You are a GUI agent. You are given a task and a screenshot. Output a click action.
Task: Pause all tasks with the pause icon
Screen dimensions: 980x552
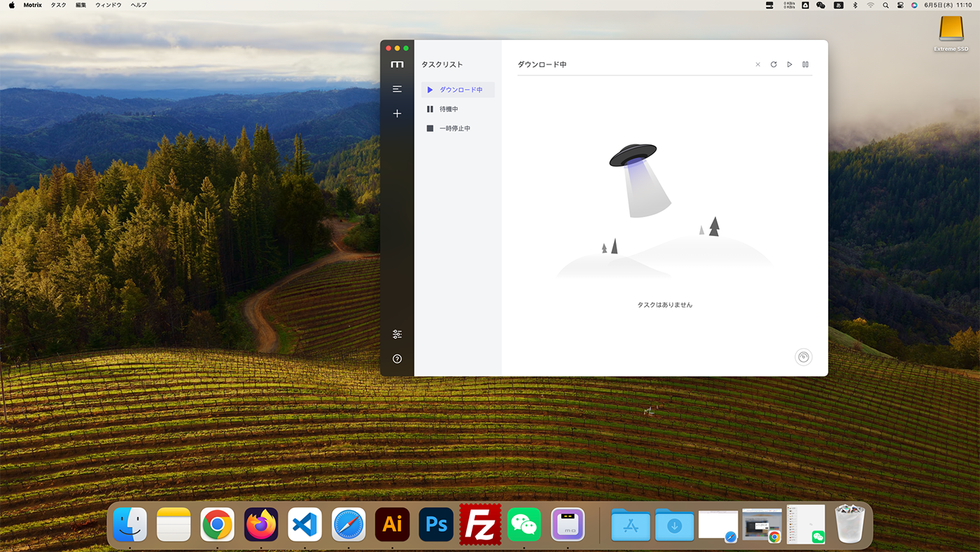coord(805,64)
